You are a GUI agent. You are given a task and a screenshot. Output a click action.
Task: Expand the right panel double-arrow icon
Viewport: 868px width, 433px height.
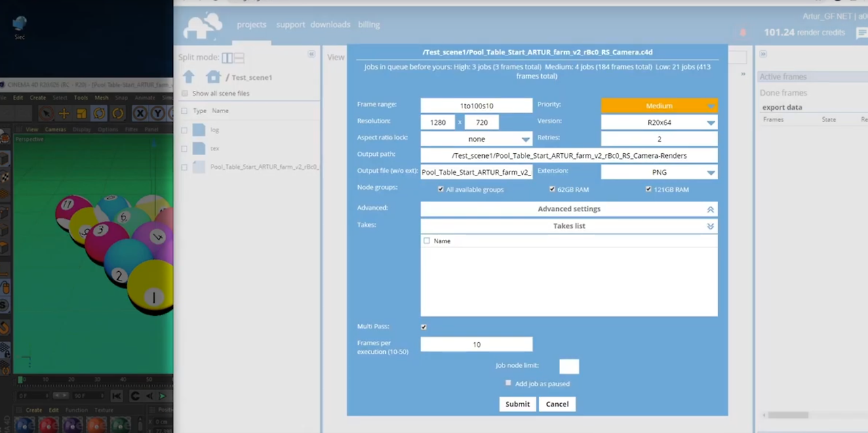763,54
